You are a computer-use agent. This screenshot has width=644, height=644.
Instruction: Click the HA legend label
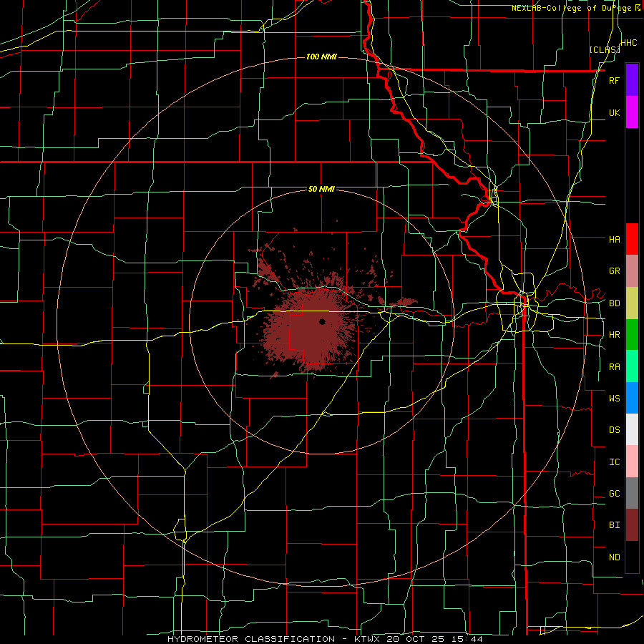(x=614, y=239)
